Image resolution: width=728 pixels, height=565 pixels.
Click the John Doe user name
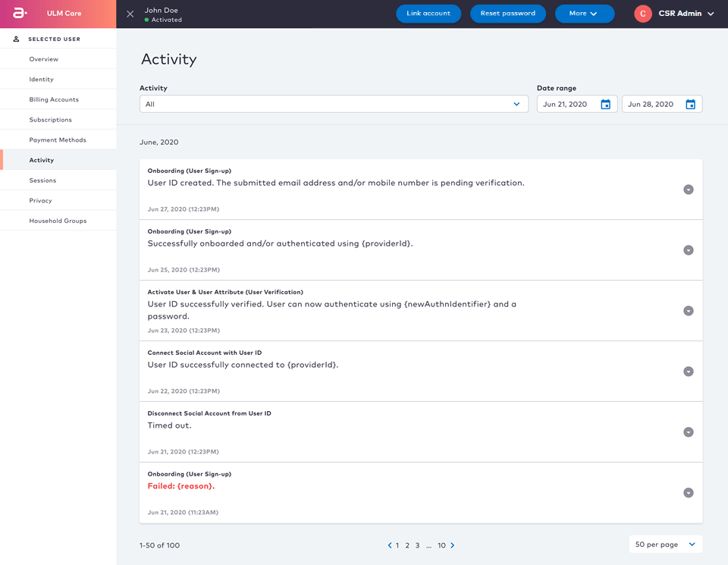pos(161,10)
